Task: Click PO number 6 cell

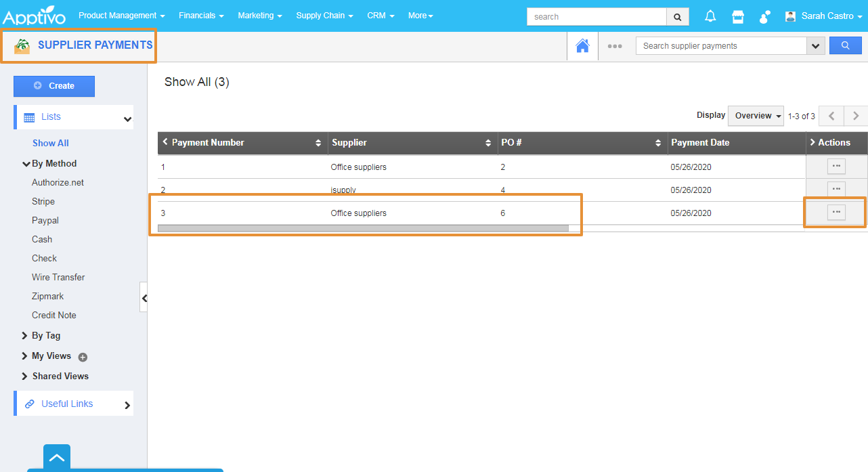Action: (503, 213)
